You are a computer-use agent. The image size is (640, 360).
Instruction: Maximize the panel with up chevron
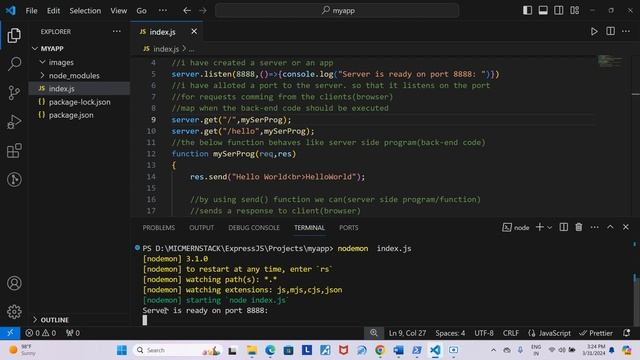[610, 227]
